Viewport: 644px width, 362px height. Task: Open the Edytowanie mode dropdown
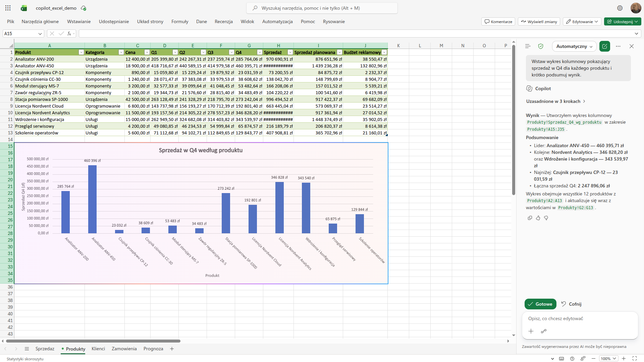click(582, 21)
